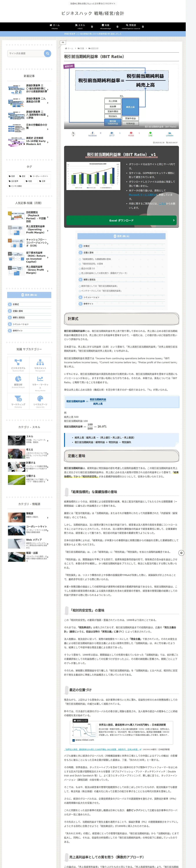The image size is (196, 868).
Task: Open the ホーム navigation menu item
Action: pos(55,27)
